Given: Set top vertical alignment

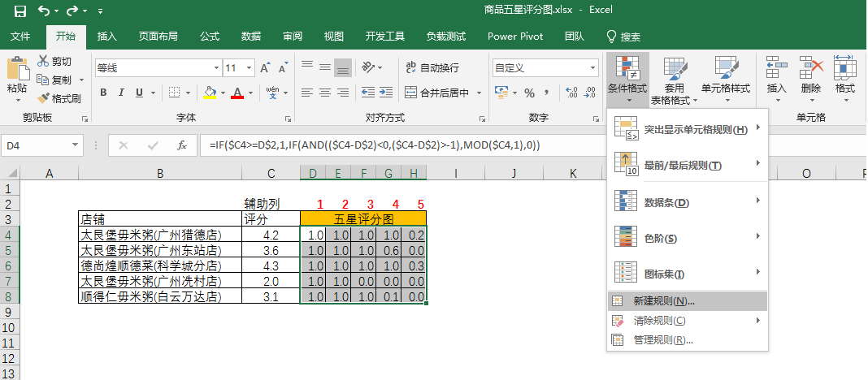Looking at the screenshot, I should point(307,66).
